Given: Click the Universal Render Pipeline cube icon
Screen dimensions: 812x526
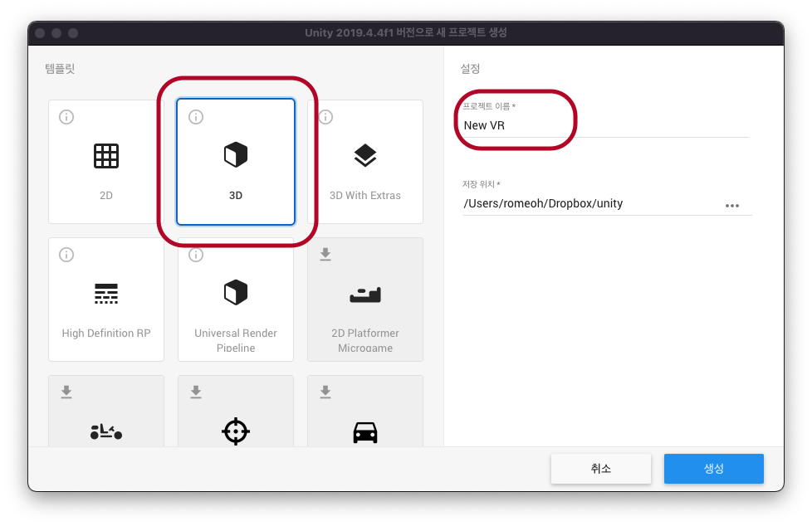Looking at the screenshot, I should pos(236,293).
